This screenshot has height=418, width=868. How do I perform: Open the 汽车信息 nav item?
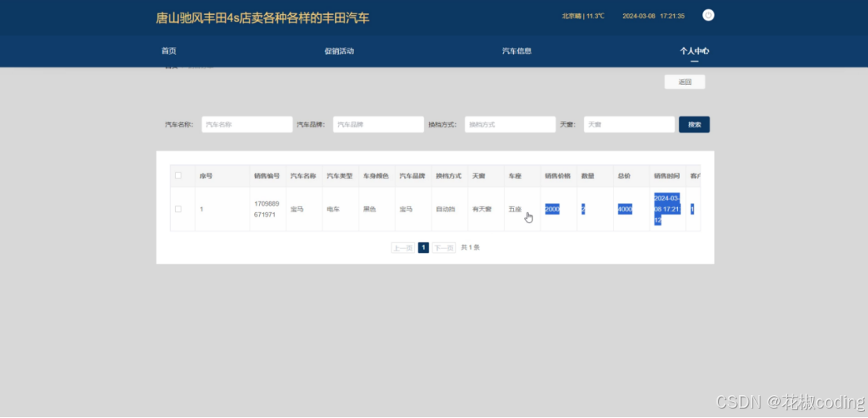pos(517,51)
